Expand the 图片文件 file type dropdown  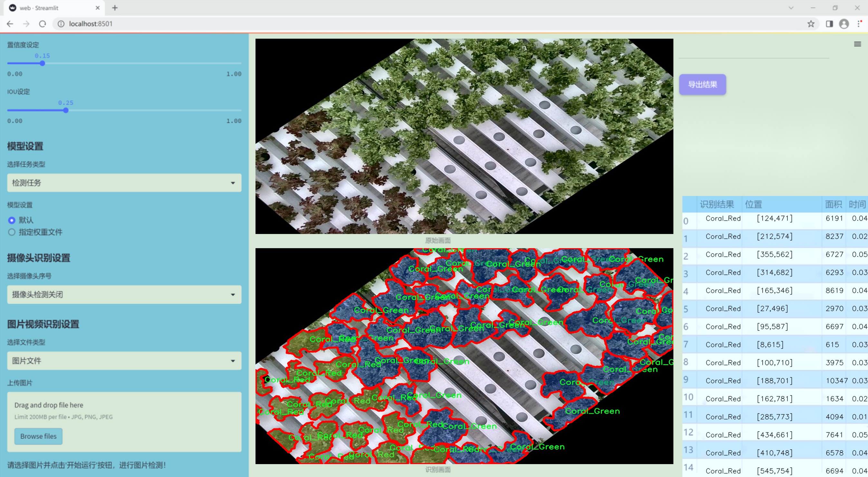click(x=124, y=361)
